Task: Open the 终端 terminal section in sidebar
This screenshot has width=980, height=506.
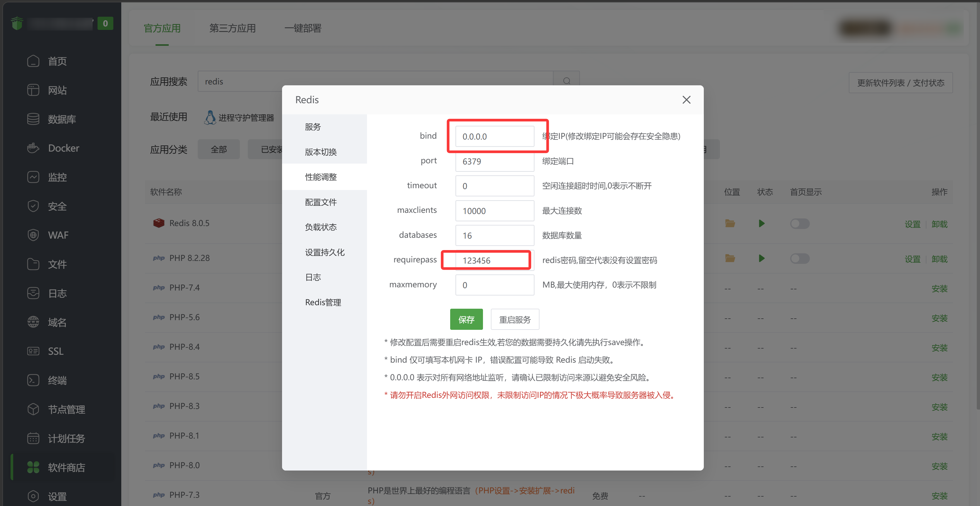Action: 57,380
